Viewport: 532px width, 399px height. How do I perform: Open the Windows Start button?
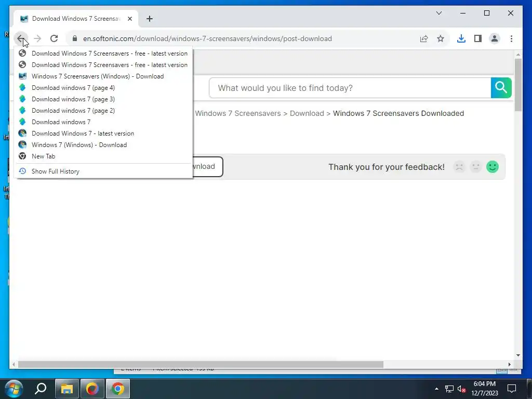[14, 389]
